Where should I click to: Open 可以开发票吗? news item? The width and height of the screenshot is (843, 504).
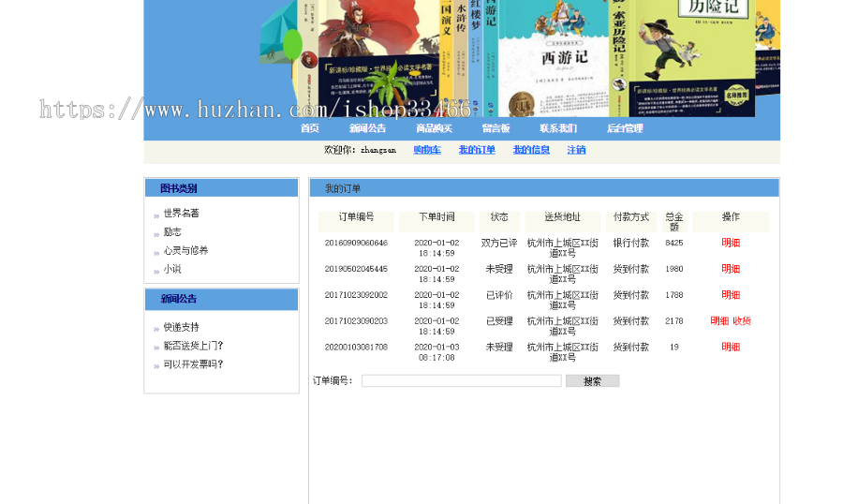[193, 364]
